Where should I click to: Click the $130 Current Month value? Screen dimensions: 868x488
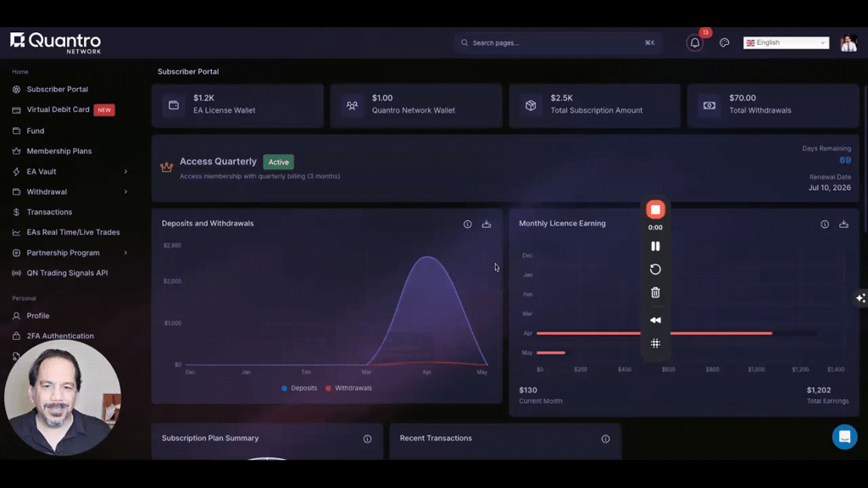tap(528, 390)
